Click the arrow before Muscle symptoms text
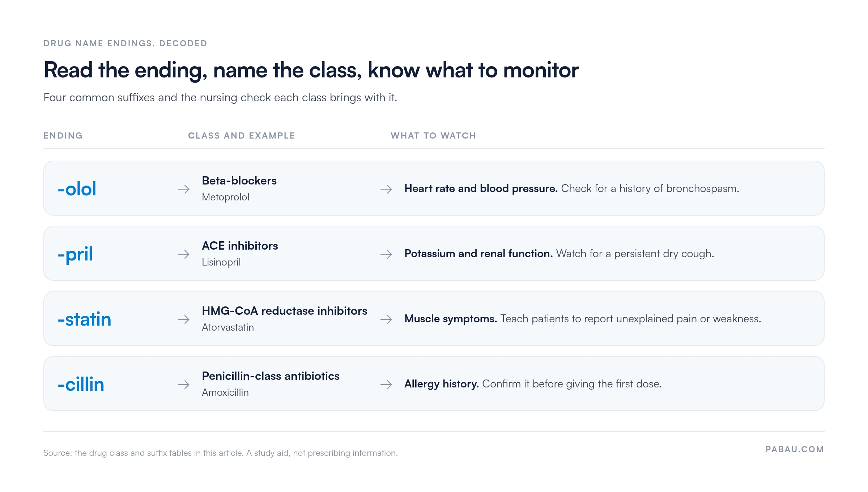 (386, 319)
